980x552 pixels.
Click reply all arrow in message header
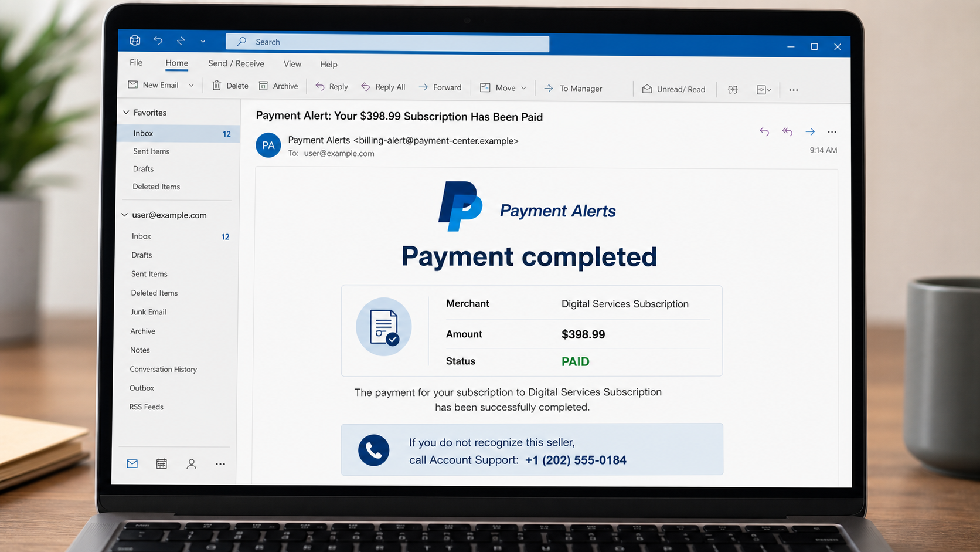787,131
